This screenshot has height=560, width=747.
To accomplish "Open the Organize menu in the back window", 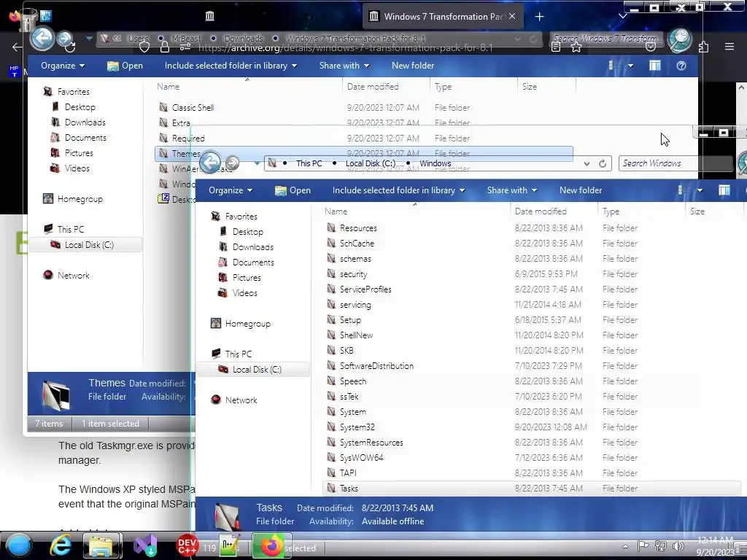I will pyautogui.click(x=63, y=66).
